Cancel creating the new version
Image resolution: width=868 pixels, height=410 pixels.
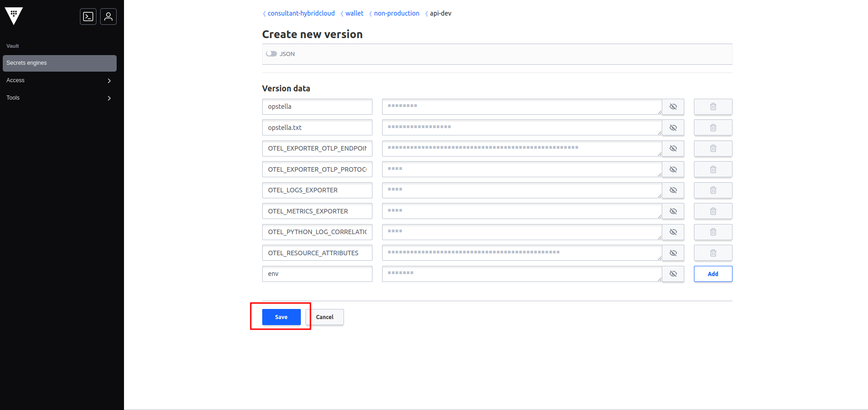click(x=325, y=317)
